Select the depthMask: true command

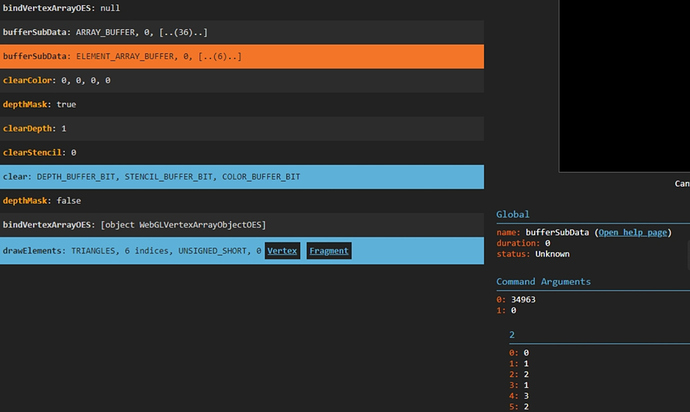coord(40,104)
